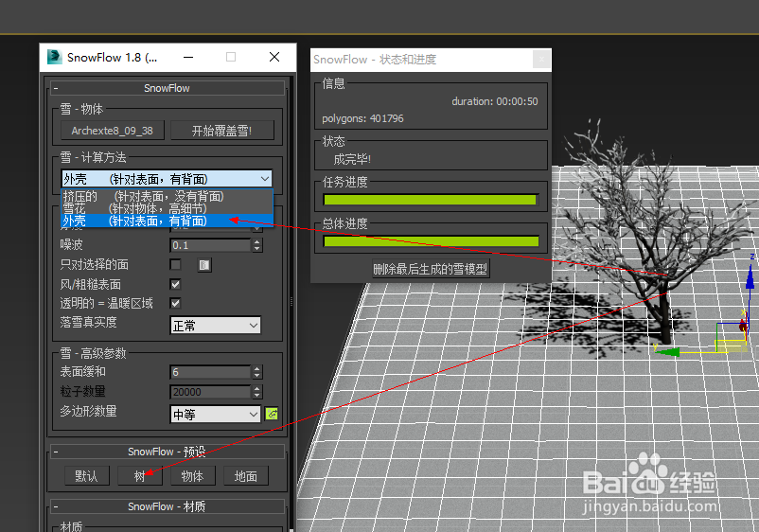Click the Archexte8_09_38 object picker button
Image resolution: width=759 pixels, height=532 pixels.
[x=113, y=131]
